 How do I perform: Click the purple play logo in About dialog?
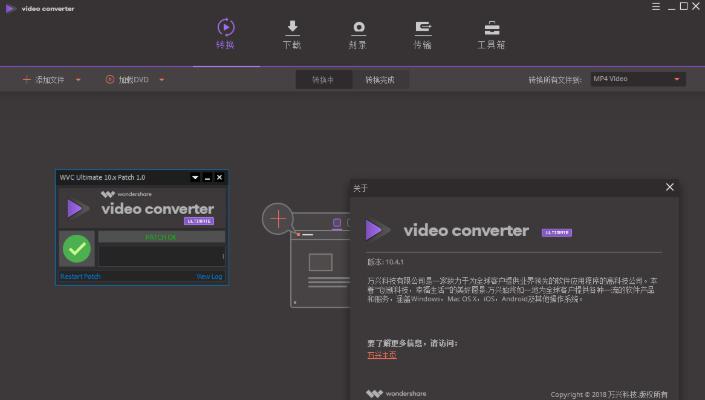coord(376,230)
